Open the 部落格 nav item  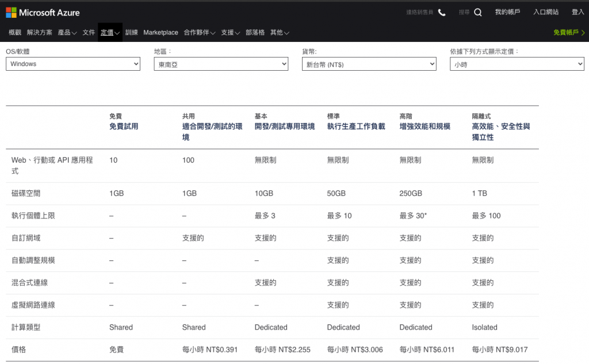(x=255, y=32)
